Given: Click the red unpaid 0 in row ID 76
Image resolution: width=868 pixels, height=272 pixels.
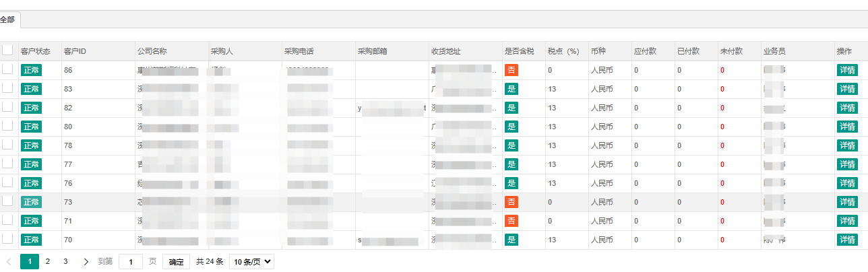Looking at the screenshot, I should [722, 183].
